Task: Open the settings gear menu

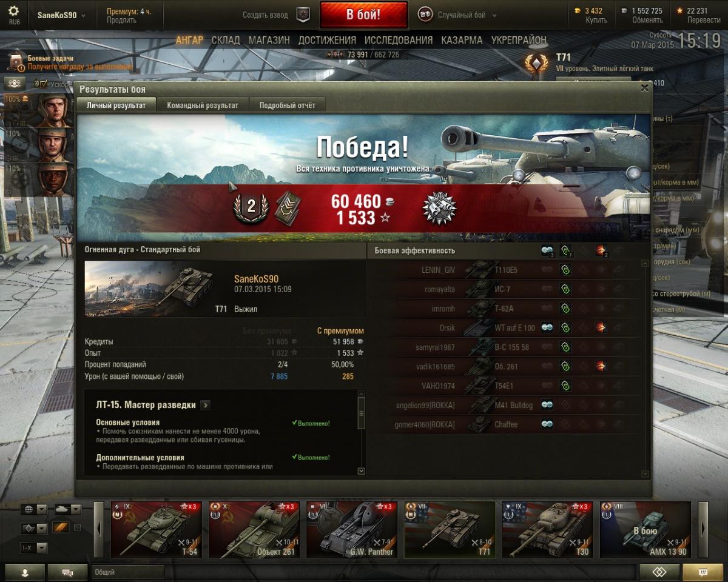Action: click(x=13, y=11)
